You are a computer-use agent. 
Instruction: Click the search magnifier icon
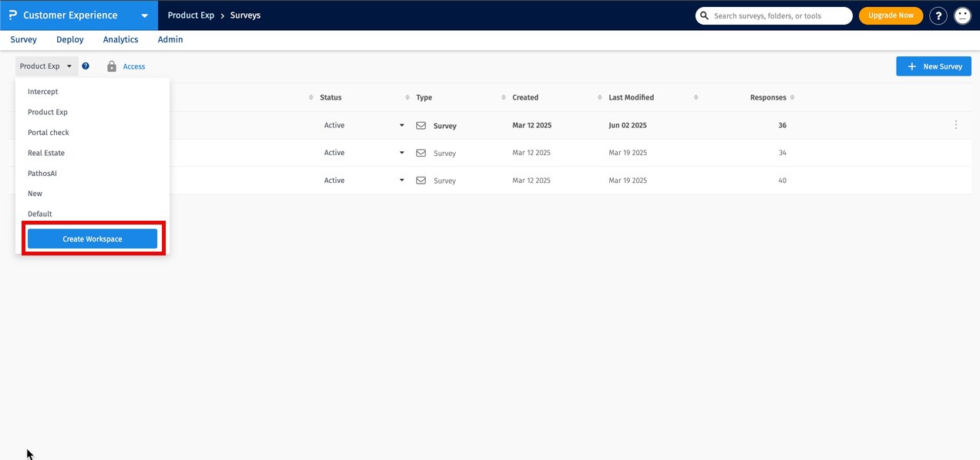703,15
